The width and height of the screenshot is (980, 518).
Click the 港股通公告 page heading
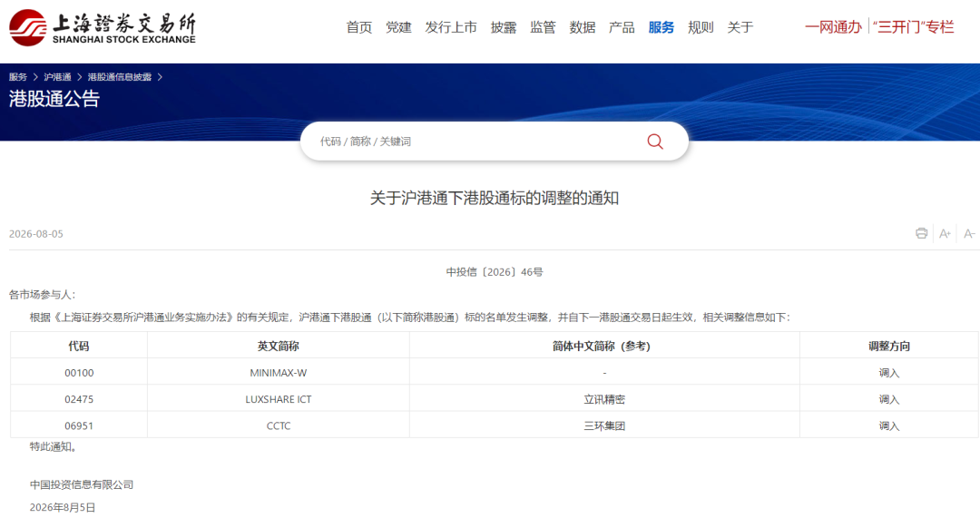coord(54,99)
